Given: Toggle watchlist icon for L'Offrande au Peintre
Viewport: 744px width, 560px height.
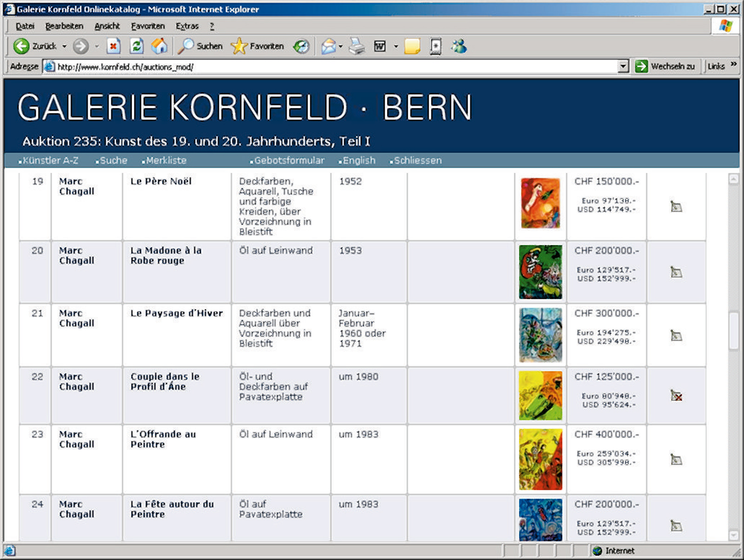Looking at the screenshot, I should tap(676, 460).
